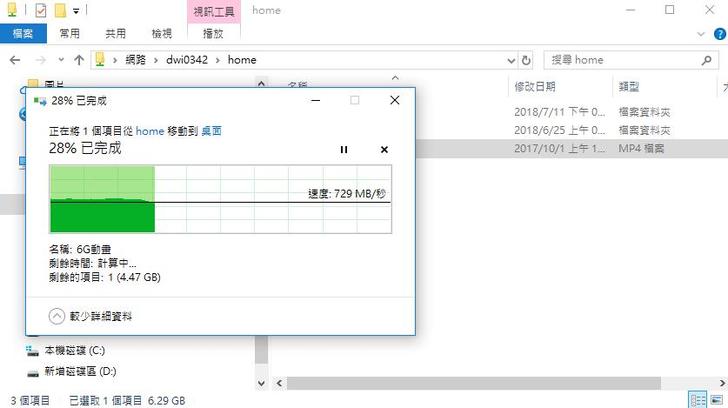Switch to details view layout
Viewport: 728px width, 408px height.
click(x=698, y=400)
